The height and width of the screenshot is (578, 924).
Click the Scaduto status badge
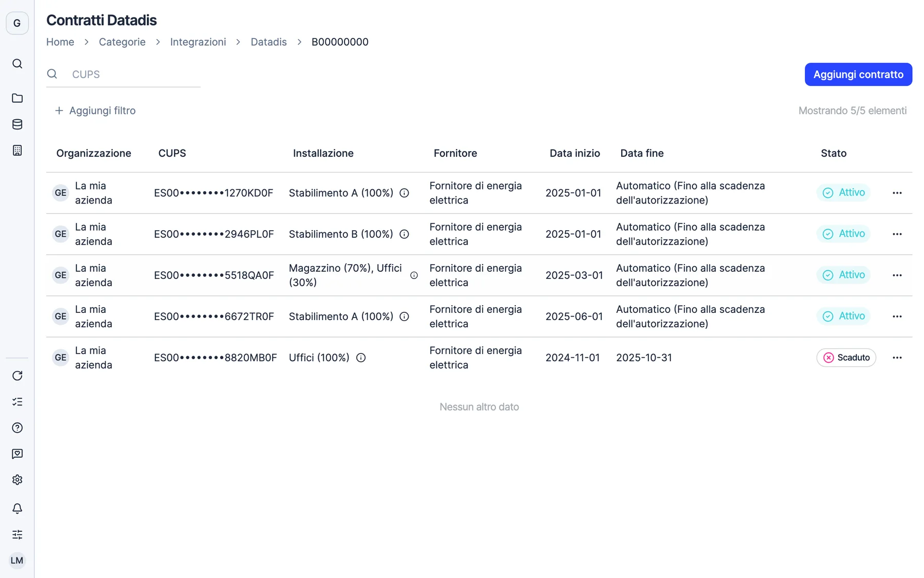pos(846,358)
